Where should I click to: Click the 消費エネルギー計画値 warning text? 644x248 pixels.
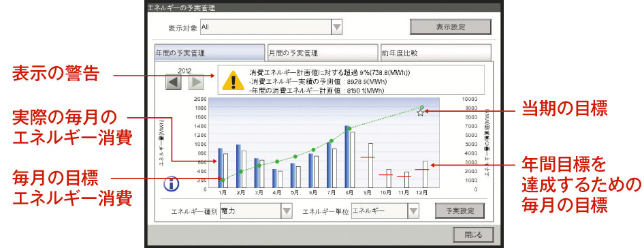tap(329, 72)
